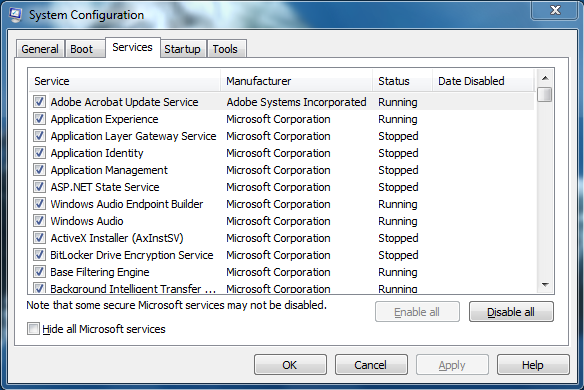
Task: Click the services list scrollbar thumb
Action: click(x=545, y=94)
